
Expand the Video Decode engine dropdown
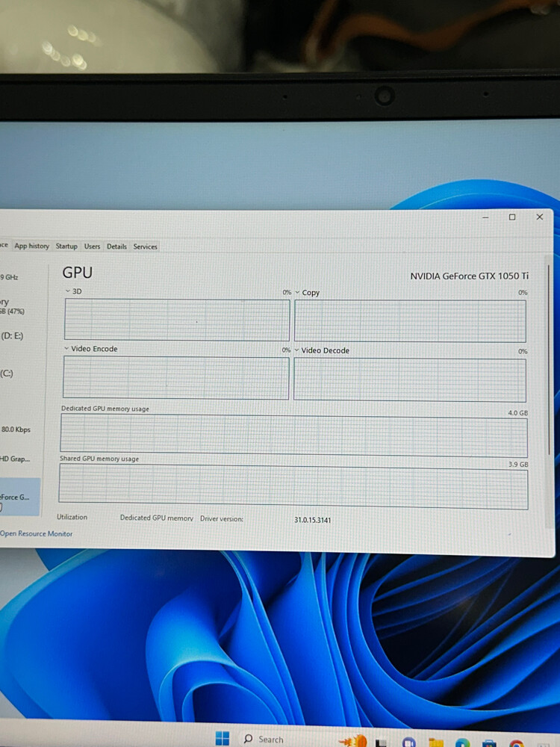pyautogui.click(x=296, y=350)
